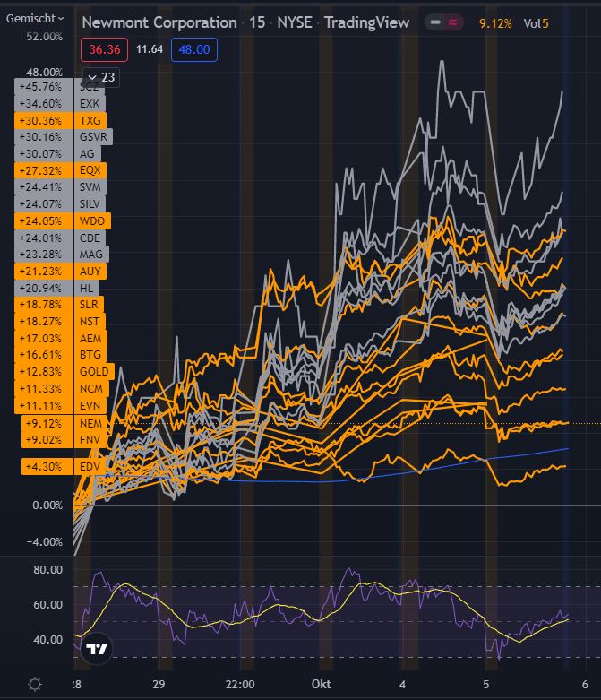Click the 5 date on time axis
601x700 pixels.
click(x=485, y=684)
